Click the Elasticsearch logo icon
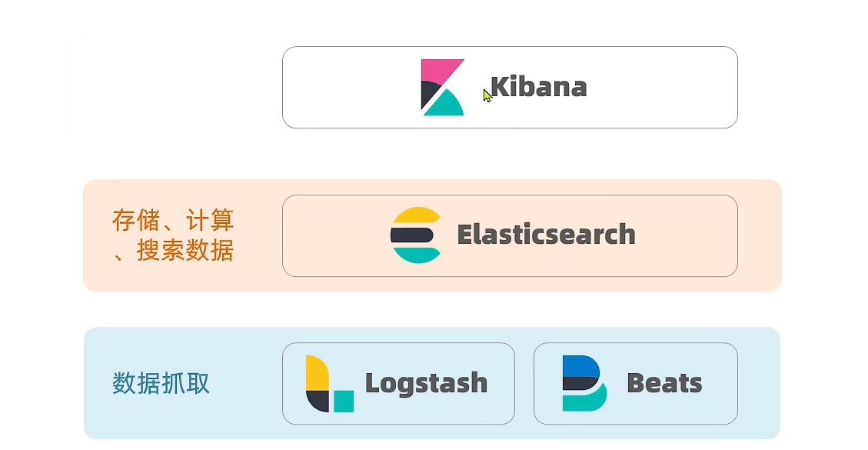The image size is (868, 450). click(x=416, y=235)
